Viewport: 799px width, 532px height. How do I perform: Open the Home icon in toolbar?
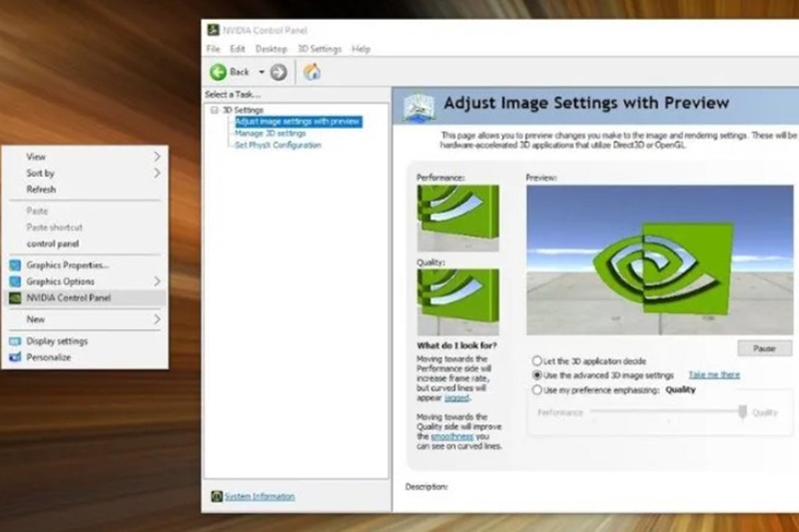312,72
